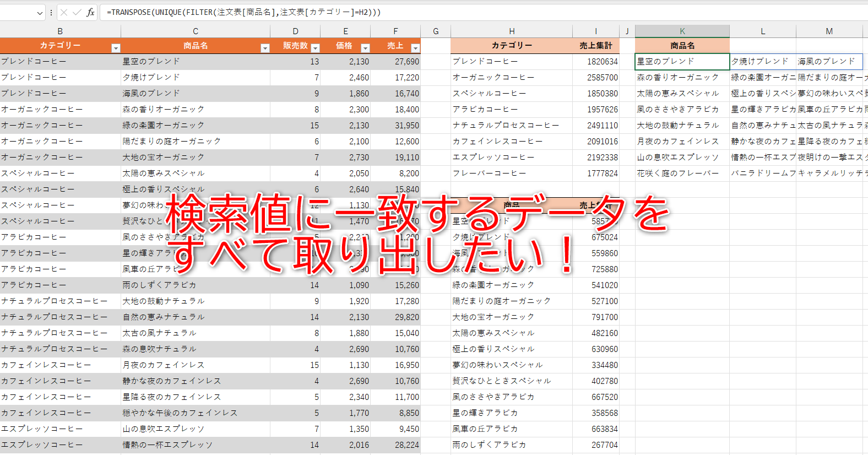Viewport: 868px width, 455px height.
Task: Select cell K2 星空のブレンド
Action: 682,62
